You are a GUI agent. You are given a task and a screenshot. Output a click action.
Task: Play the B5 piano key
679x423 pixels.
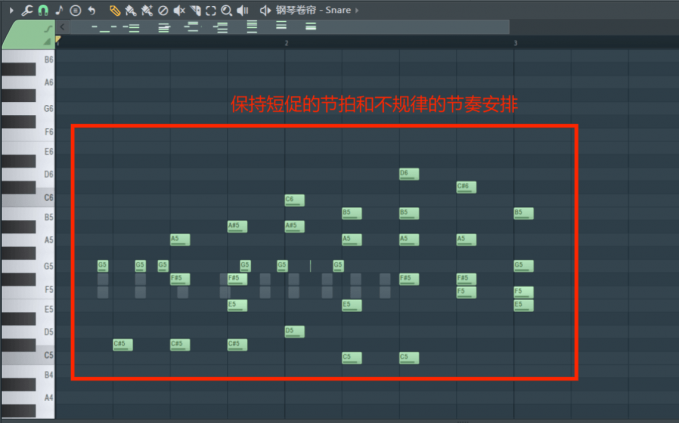coord(45,216)
